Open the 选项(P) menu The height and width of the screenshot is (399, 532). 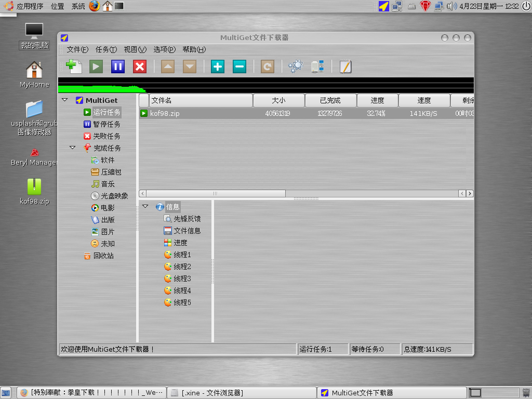pyautogui.click(x=165, y=49)
